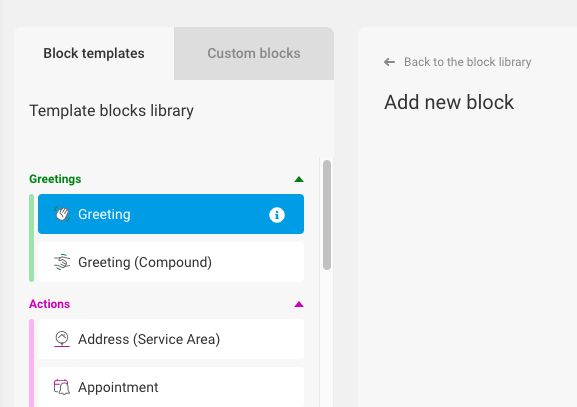Collapse the Greetings section triangle
The image size is (577, 407).
(299, 179)
